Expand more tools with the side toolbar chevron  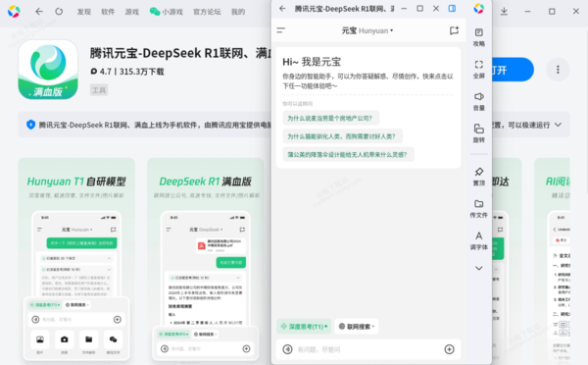[479, 268]
